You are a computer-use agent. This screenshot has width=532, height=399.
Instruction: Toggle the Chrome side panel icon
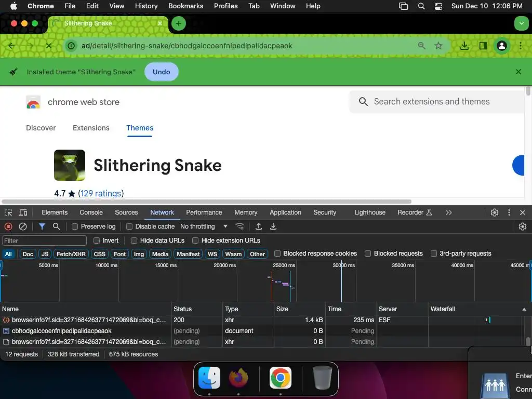tap(483, 46)
